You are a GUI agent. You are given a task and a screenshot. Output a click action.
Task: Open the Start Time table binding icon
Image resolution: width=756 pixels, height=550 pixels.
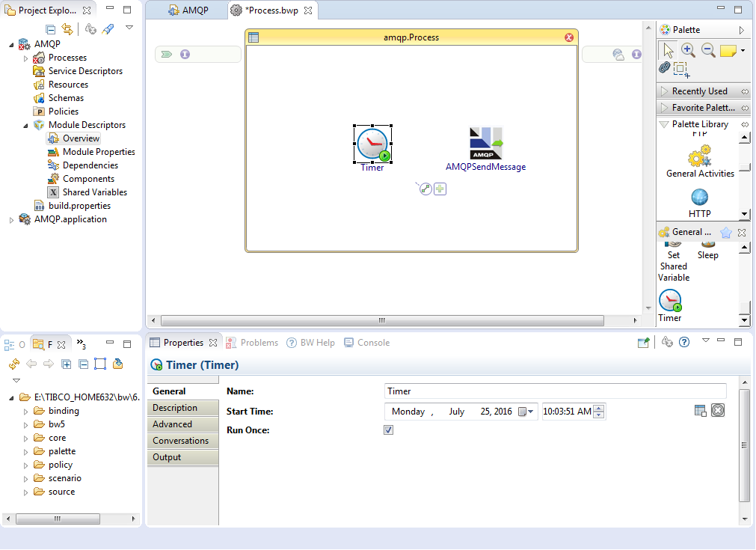point(701,411)
